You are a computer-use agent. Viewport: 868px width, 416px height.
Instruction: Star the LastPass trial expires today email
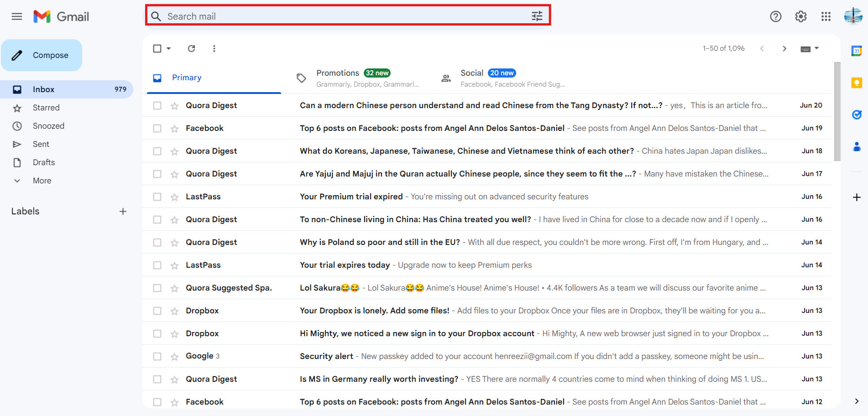point(174,265)
